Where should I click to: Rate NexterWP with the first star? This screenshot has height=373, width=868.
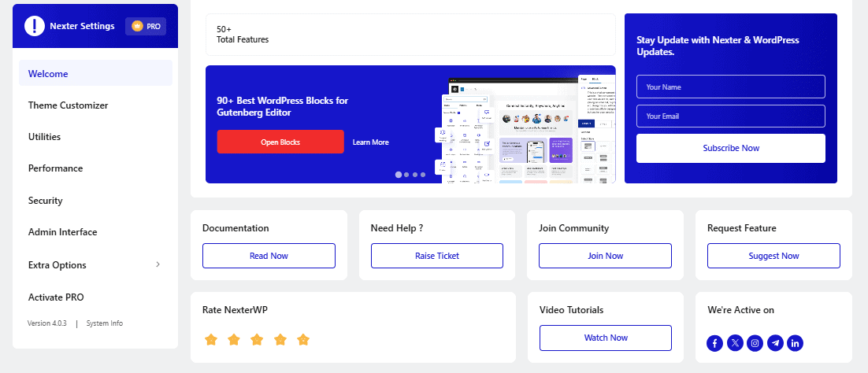pos(210,339)
